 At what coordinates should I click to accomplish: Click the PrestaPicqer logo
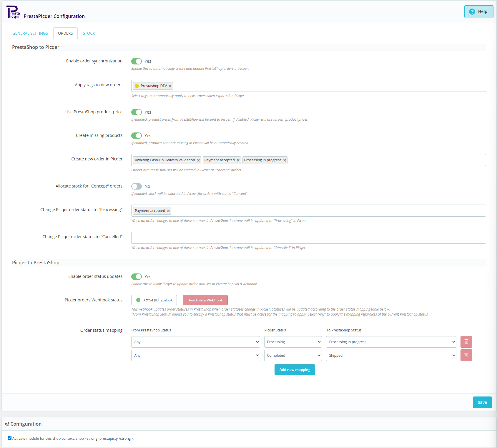tap(14, 12)
